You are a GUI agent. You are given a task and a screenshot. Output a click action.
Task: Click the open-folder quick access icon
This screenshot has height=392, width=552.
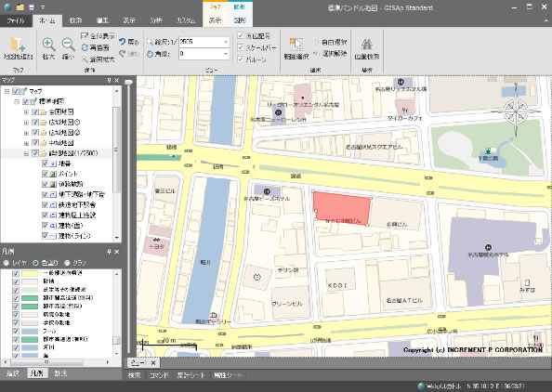20,7
